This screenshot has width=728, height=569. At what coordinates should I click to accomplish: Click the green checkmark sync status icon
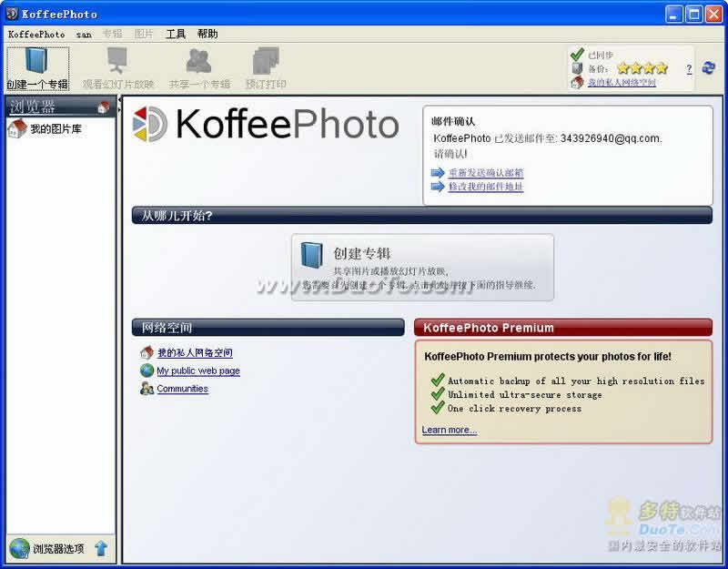coord(577,55)
